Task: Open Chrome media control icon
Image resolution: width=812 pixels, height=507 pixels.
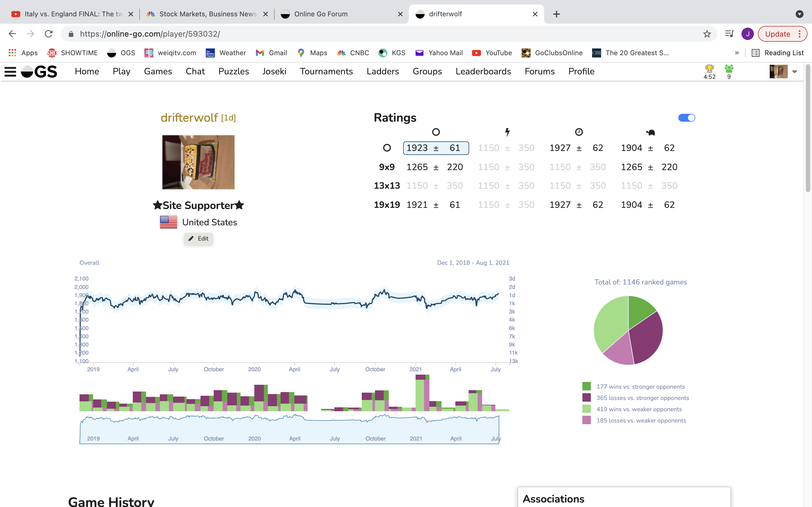Action: click(729, 34)
